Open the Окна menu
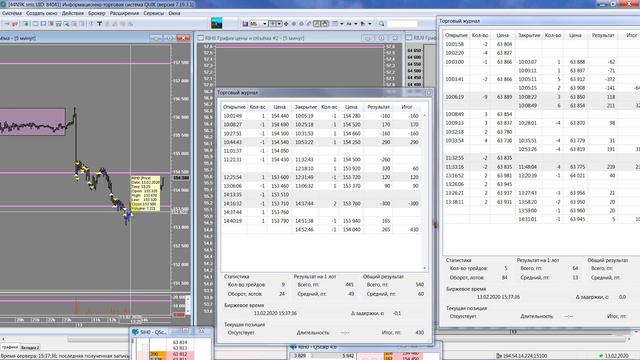The width and height of the screenshot is (640, 360). click(174, 13)
